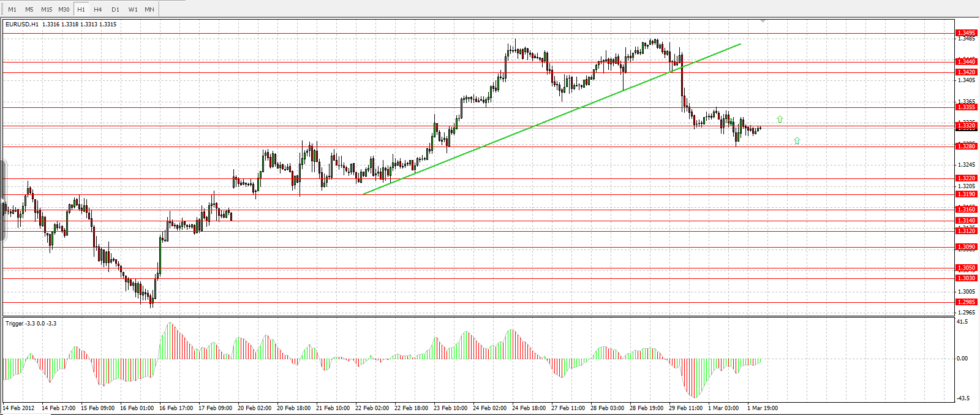Click the 14 Feb 2012 date label

19,408
